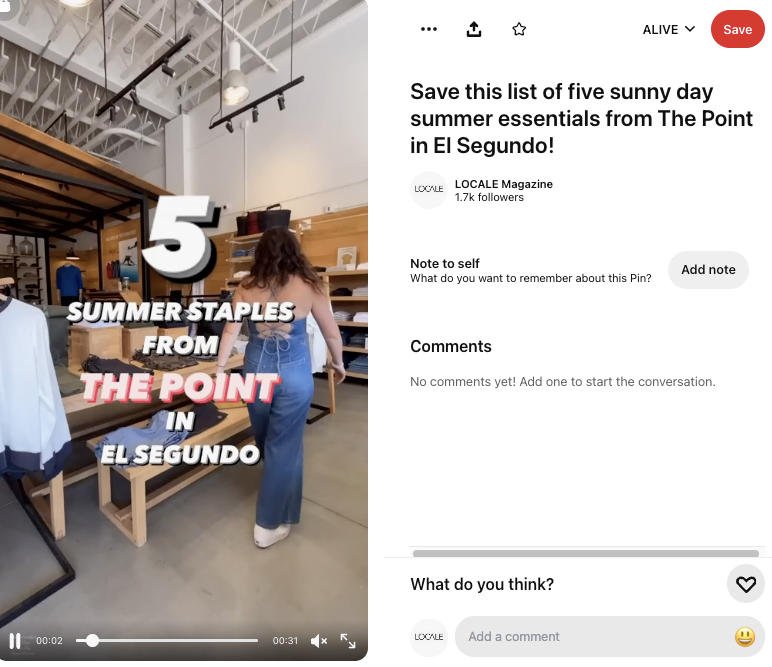Click the video image of the store
Screen dimensions: 772x667
tap(184, 315)
